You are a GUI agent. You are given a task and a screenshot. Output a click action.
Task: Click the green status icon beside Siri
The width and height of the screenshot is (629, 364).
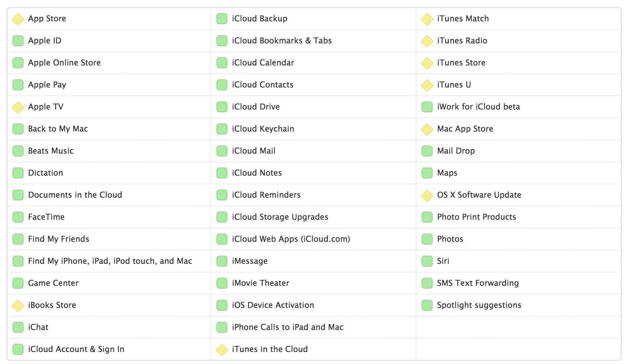427,261
